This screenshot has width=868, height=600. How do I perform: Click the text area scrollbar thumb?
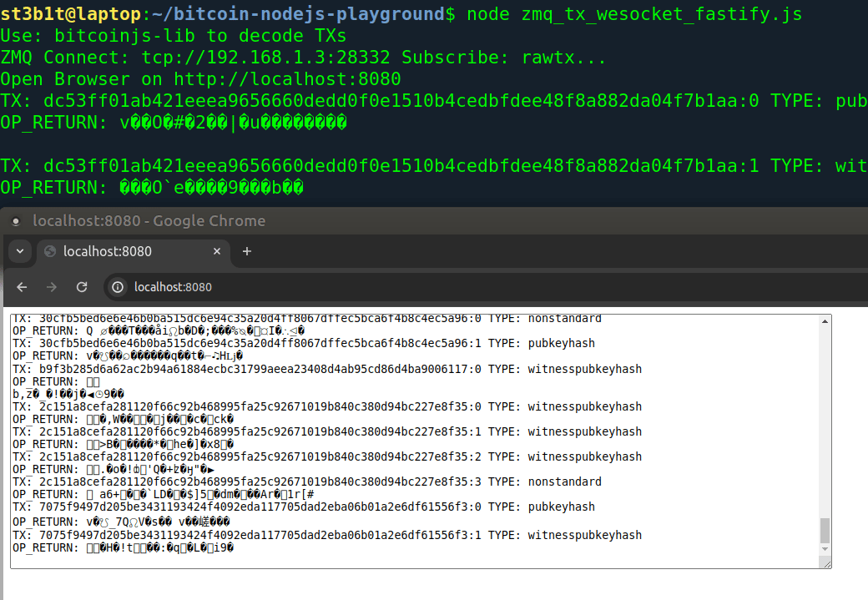[825, 531]
